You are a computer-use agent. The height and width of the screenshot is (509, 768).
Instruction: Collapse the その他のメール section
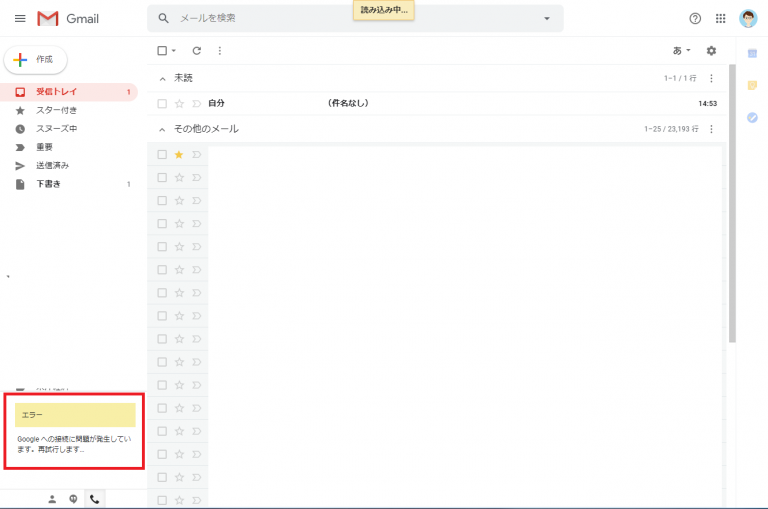164,129
